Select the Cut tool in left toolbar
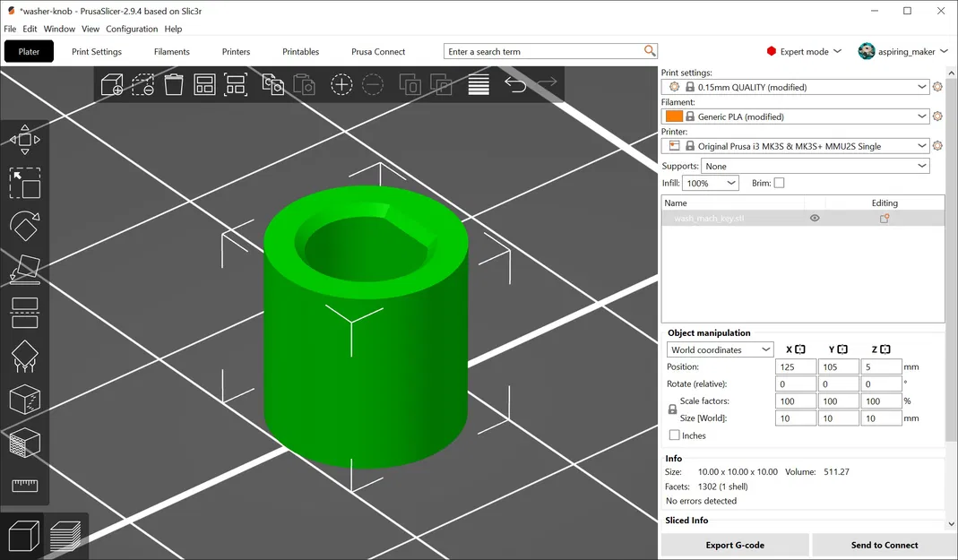Viewport: 958px width, 560px height. tap(24, 313)
